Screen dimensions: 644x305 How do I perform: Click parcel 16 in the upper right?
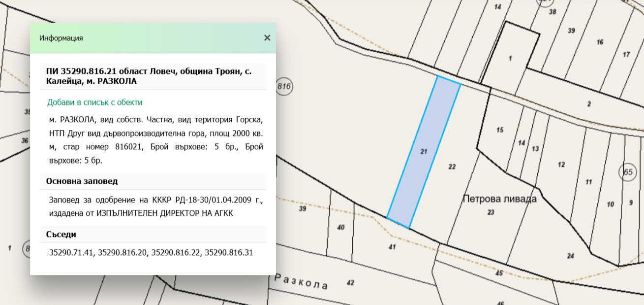pyautogui.click(x=600, y=42)
